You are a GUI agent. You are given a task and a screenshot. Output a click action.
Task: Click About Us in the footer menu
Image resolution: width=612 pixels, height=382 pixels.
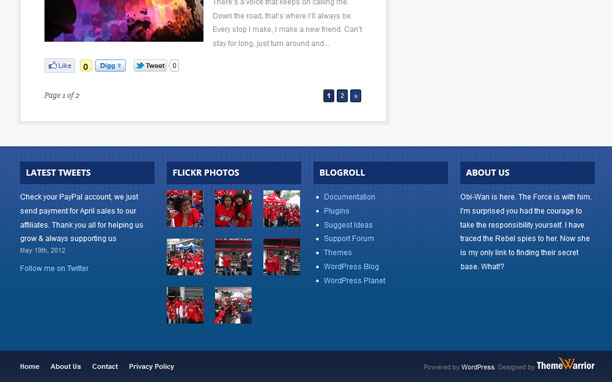[x=66, y=367]
